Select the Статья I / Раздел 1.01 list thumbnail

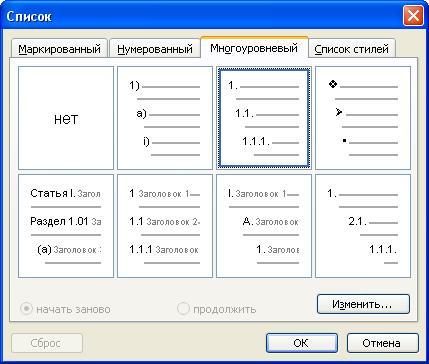pos(66,226)
